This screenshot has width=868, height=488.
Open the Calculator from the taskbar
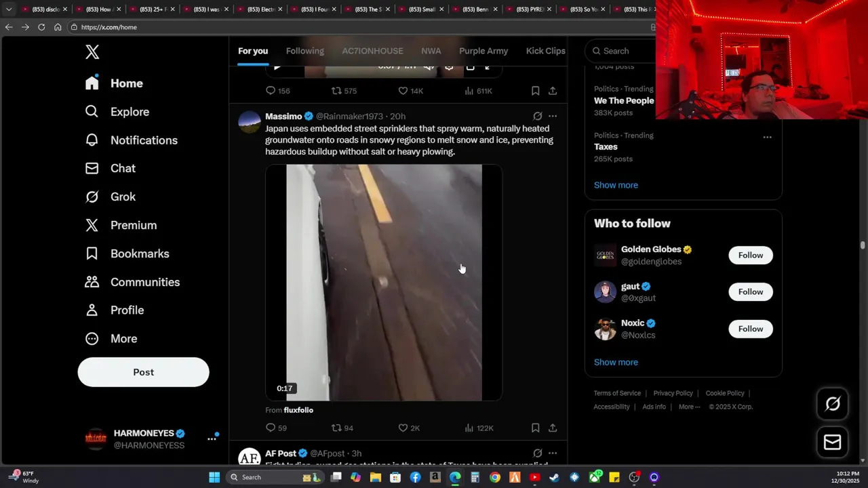coord(475,477)
